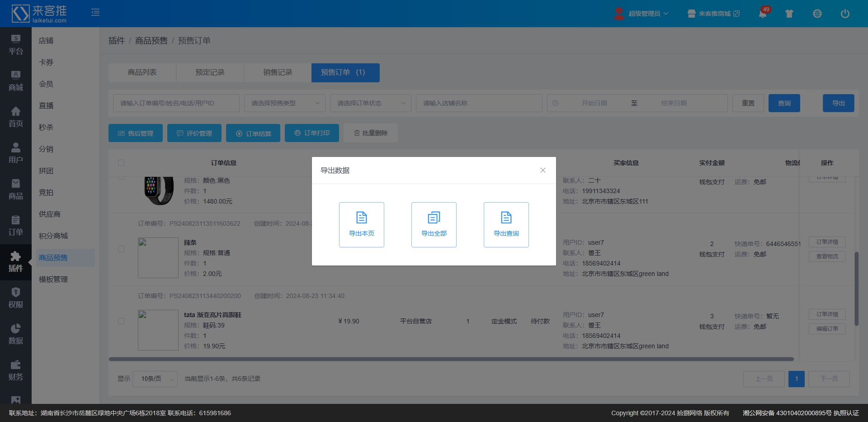Screen dimensions: 868x422
Task: Click the horizontal scrollbar under the table
Action: (451, 359)
